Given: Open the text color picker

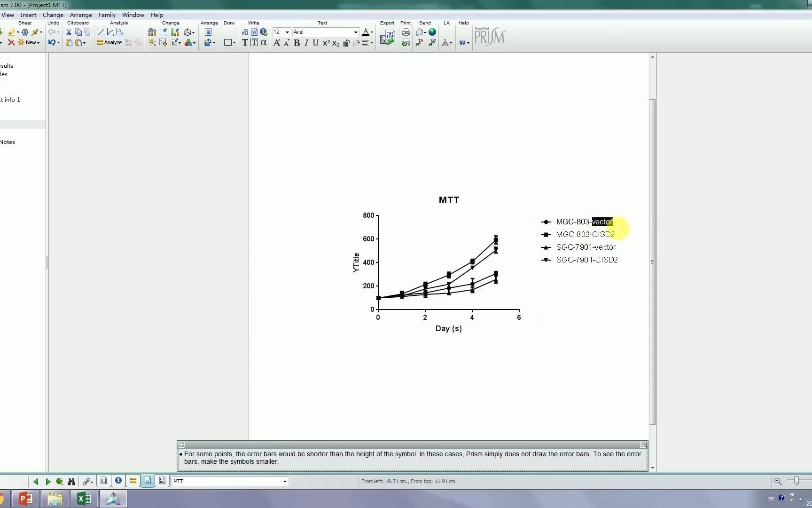Looking at the screenshot, I should click(367, 32).
